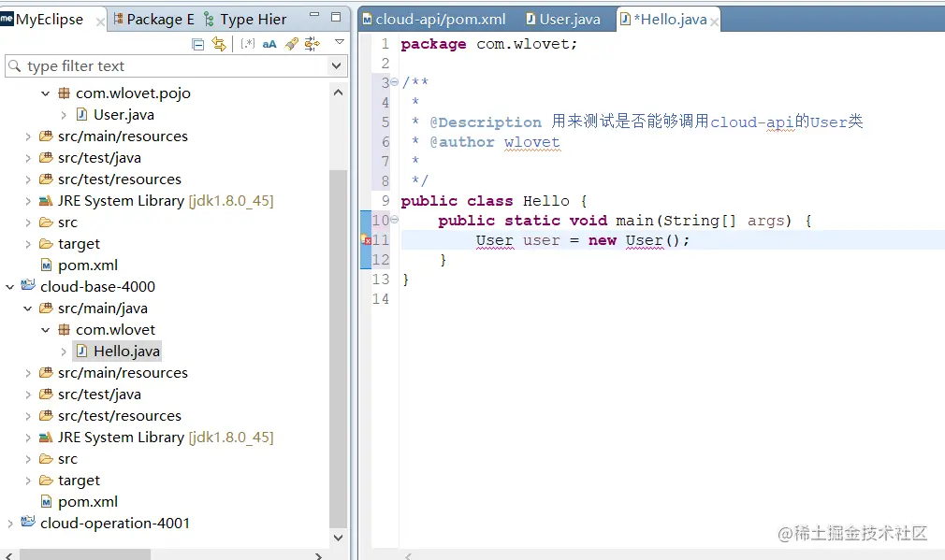Click the Hello.java file icon in tree
945x560 pixels.
82,352
